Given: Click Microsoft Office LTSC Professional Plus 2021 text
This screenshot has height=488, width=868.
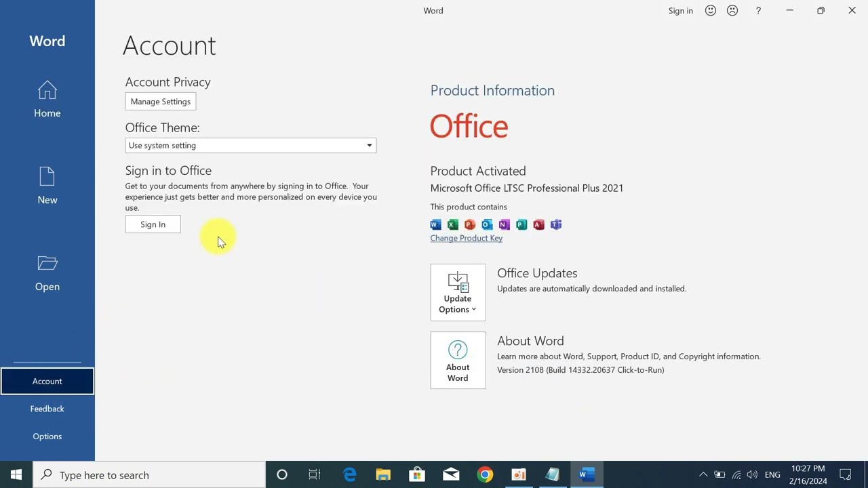Looking at the screenshot, I should coord(526,188).
